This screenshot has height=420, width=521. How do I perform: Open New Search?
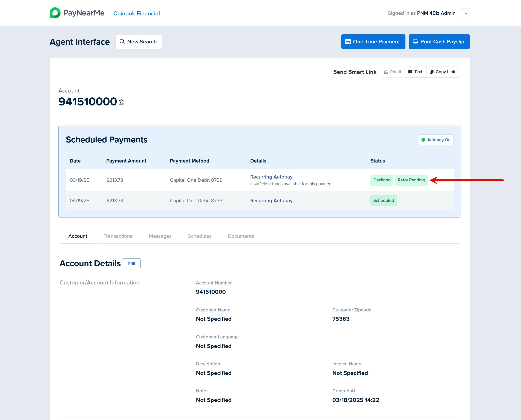[x=138, y=42]
